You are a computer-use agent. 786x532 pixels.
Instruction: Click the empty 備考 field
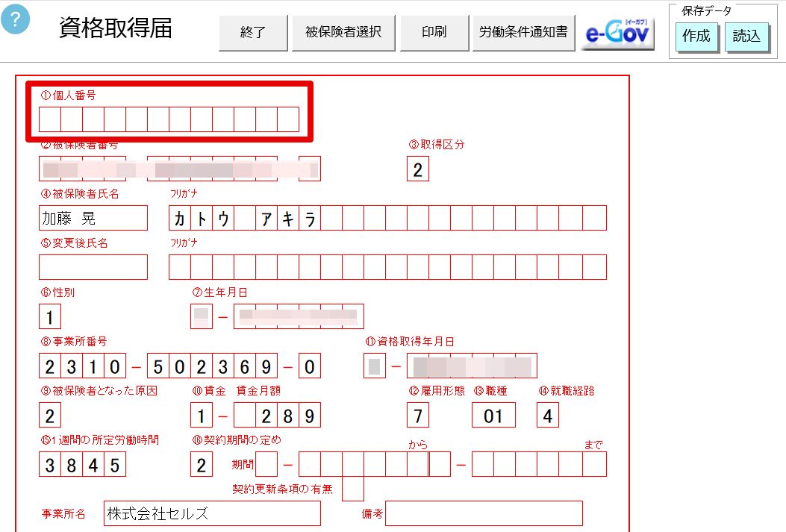(484, 513)
